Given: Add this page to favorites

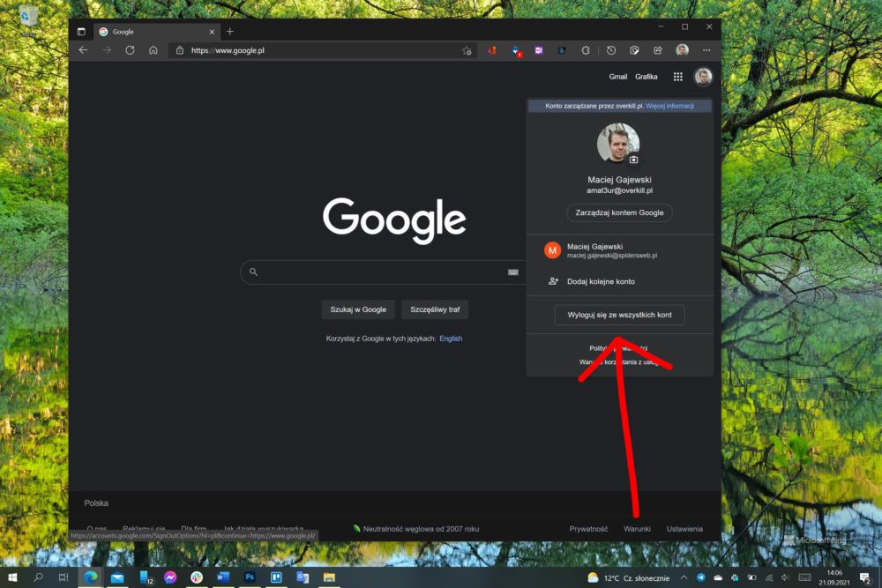Looking at the screenshot, I should (x=467, y=50).
